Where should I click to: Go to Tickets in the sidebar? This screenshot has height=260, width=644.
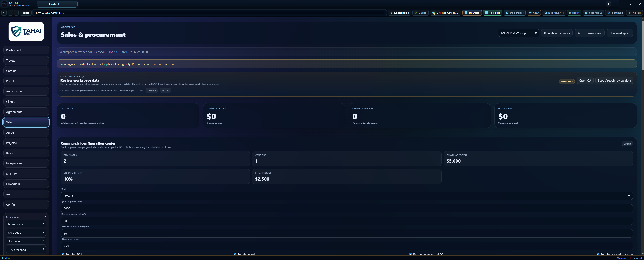click(x=26, y=60)
